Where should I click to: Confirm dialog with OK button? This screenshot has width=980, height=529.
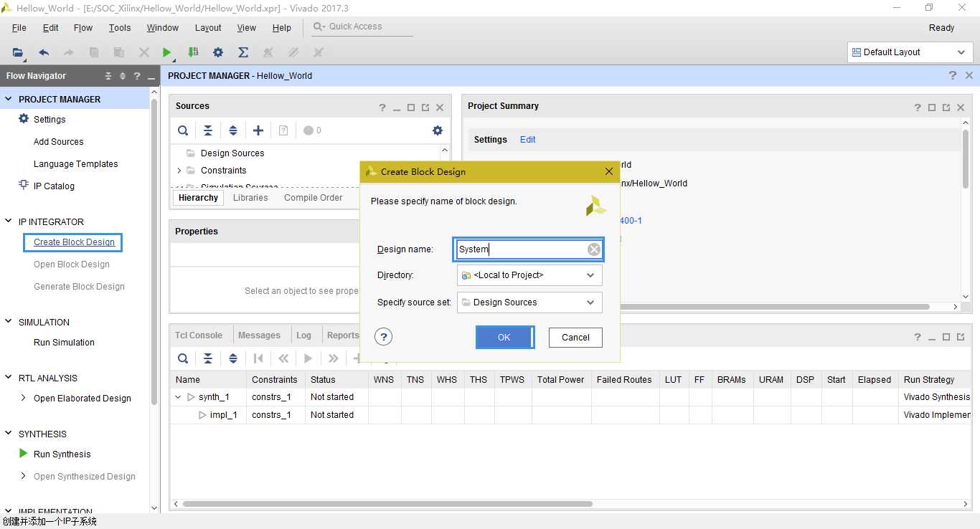(x=504, y=337)
